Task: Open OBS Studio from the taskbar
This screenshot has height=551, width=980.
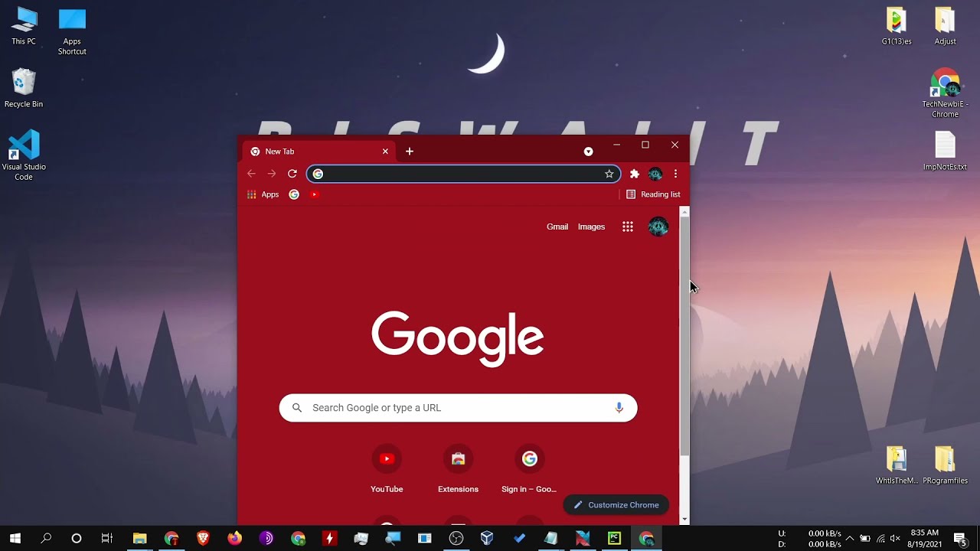Action: (456, 538)
